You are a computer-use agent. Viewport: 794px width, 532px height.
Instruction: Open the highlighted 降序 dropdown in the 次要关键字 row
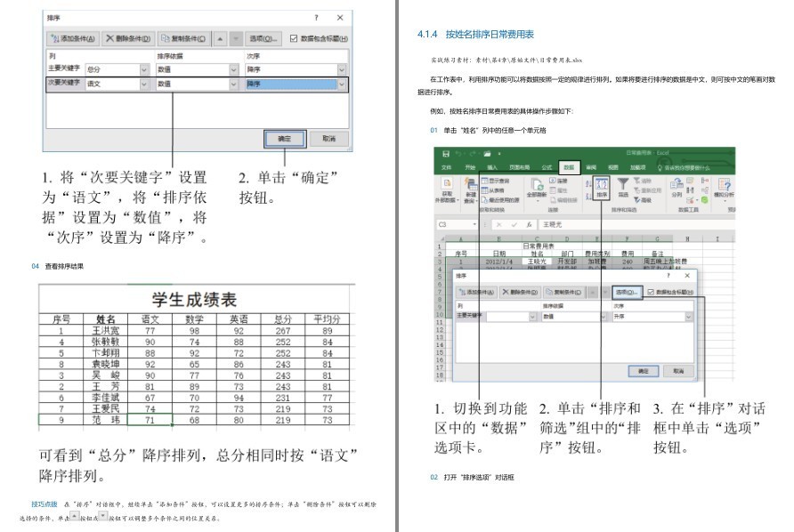point(343,84)
